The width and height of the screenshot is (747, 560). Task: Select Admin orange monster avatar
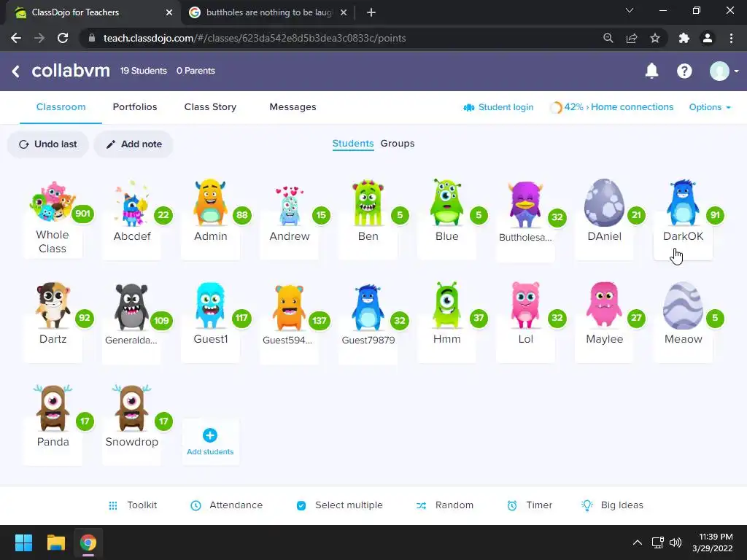210,202
